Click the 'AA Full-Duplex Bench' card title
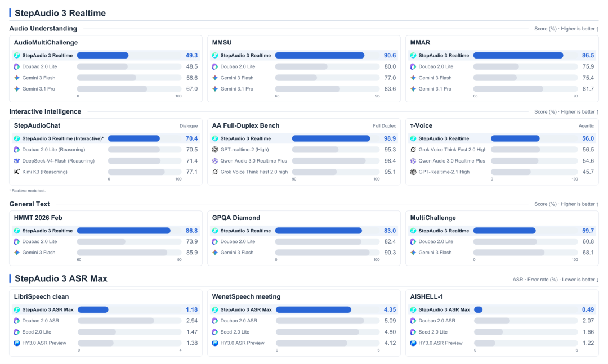 [x=245, y=125]
